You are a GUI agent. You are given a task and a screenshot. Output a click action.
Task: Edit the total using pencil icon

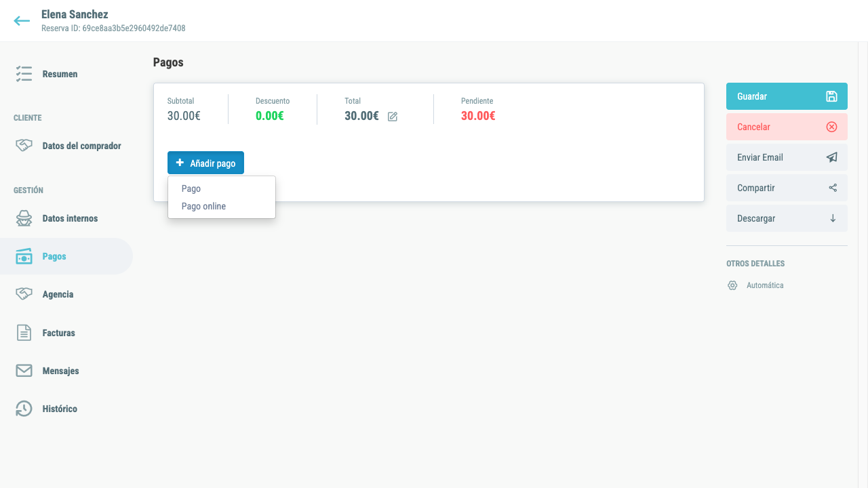tap(393, 117)
